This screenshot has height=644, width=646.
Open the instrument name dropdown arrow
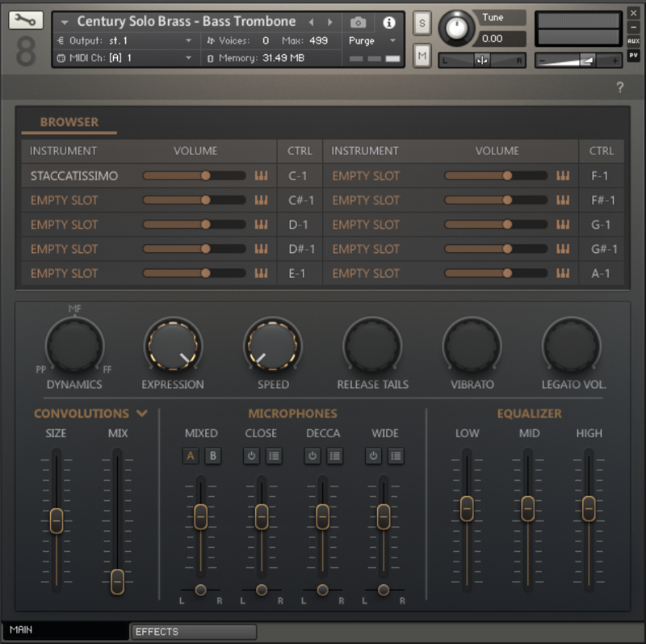(x=65, y=23)
